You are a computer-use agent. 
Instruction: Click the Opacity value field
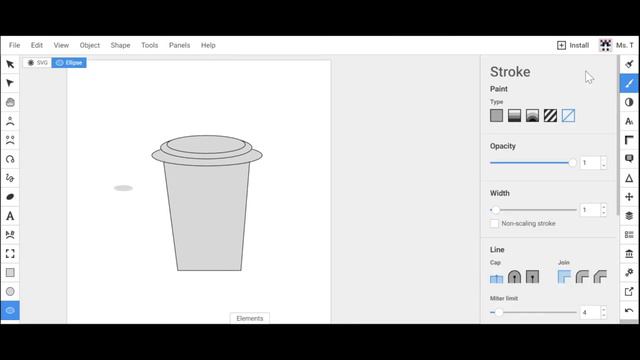[590, 163]
